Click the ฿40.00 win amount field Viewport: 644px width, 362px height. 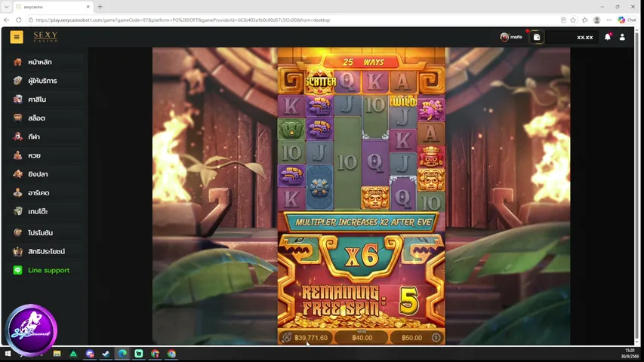pyautogui.click(x=362, y=338)
